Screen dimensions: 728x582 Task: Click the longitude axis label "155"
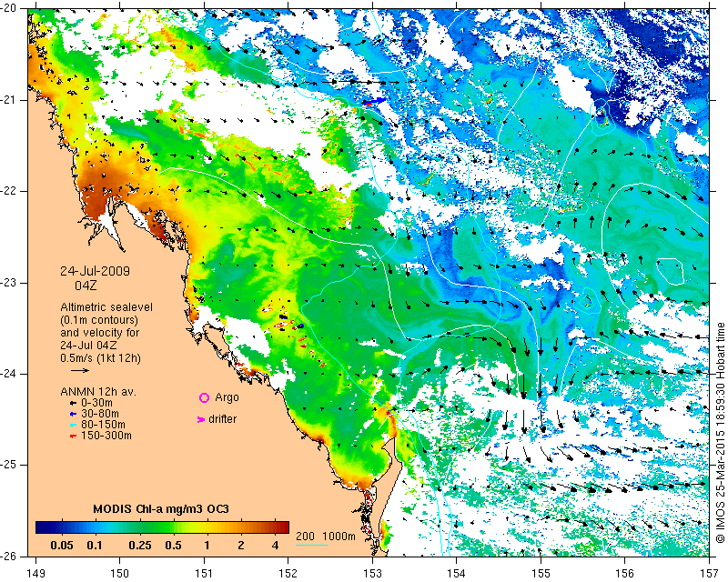(x=541, y=574)
